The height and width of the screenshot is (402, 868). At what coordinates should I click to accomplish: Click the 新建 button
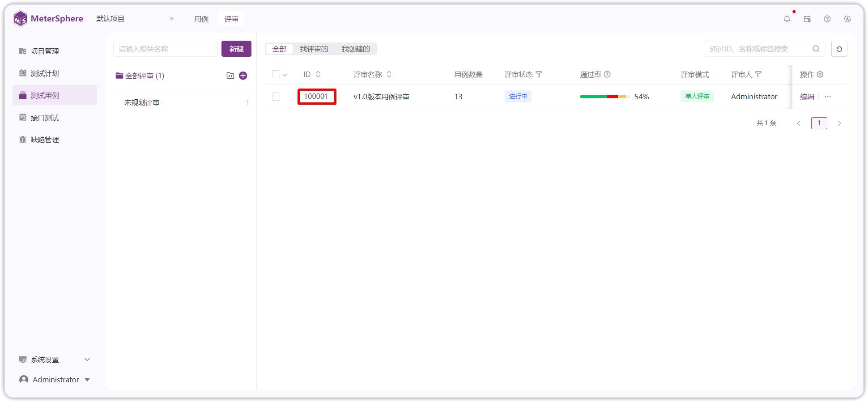click(x=236, y=49)
